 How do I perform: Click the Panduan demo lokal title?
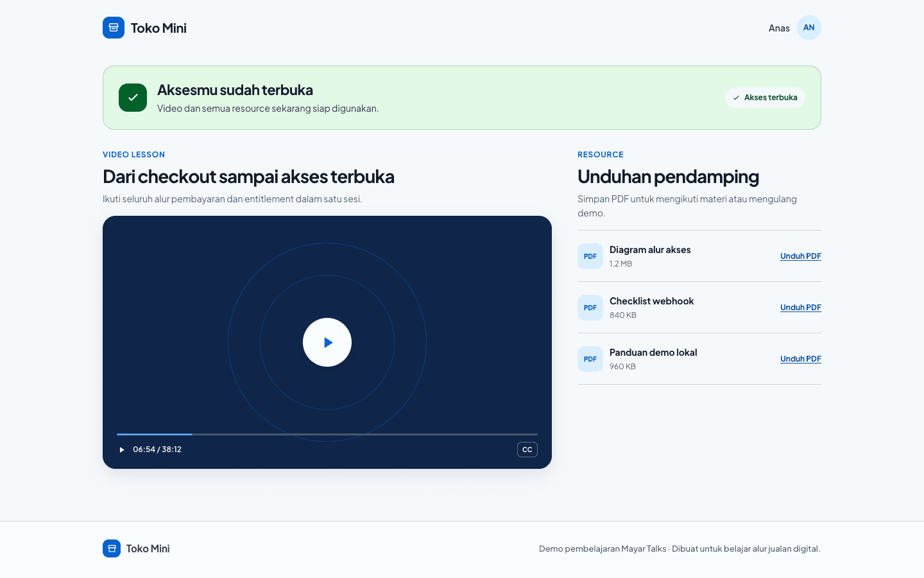pos(653,353)
